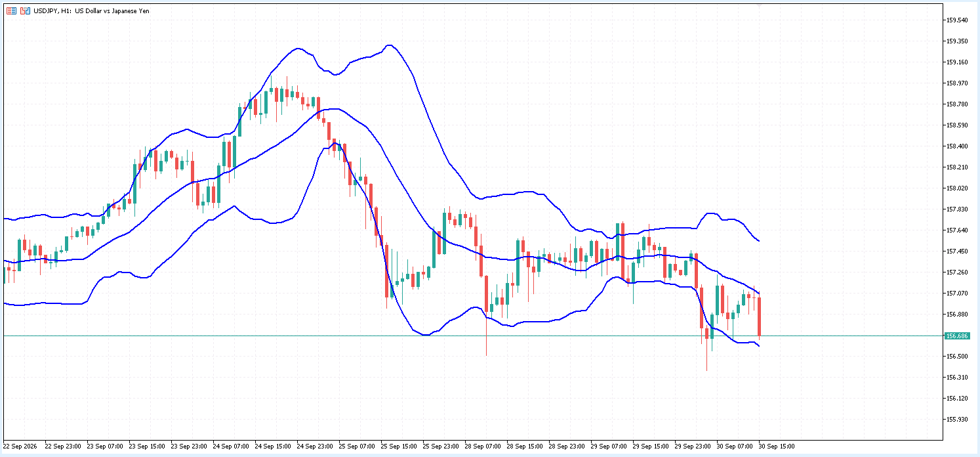Click the 30 Sep 15:00 time label
Image resolution: width=980 pixels, height=457 pixels.
pos(777,446)
